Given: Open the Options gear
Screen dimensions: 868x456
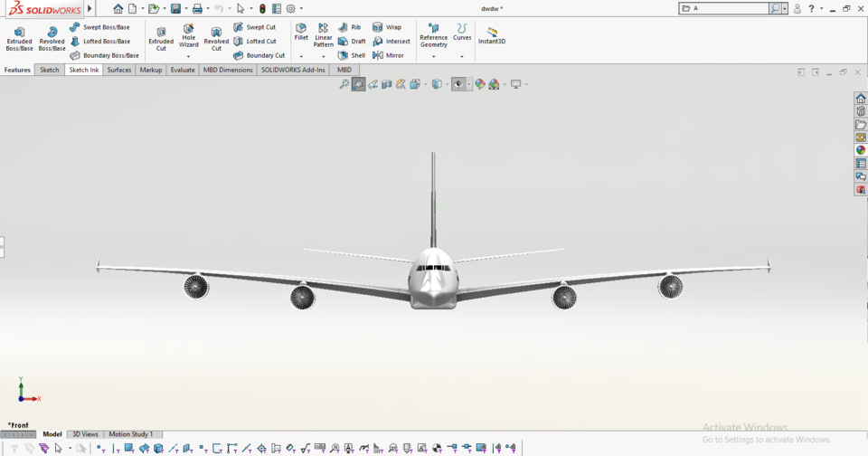Looking at the screenshot, I should (x=290, y=9).
